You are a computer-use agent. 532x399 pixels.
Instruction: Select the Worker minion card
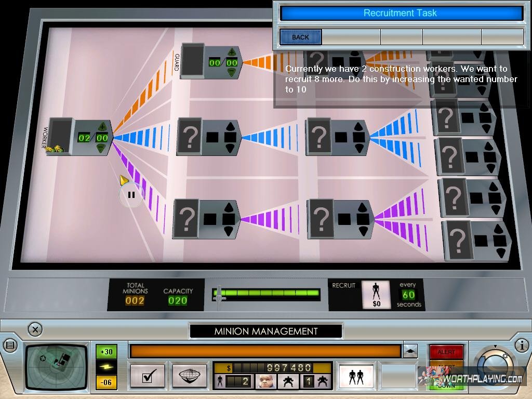click(x=60, y=136)
